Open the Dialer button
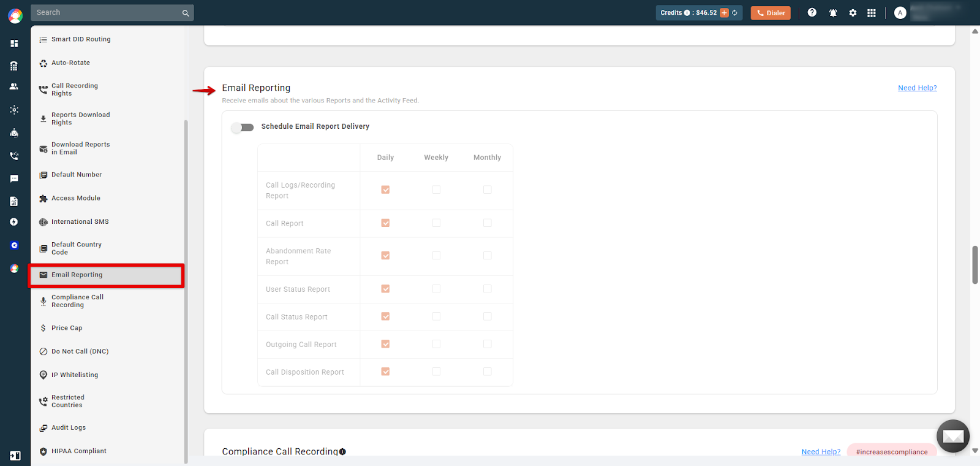The height and width of the screenshot is (466, 980). 771,13
